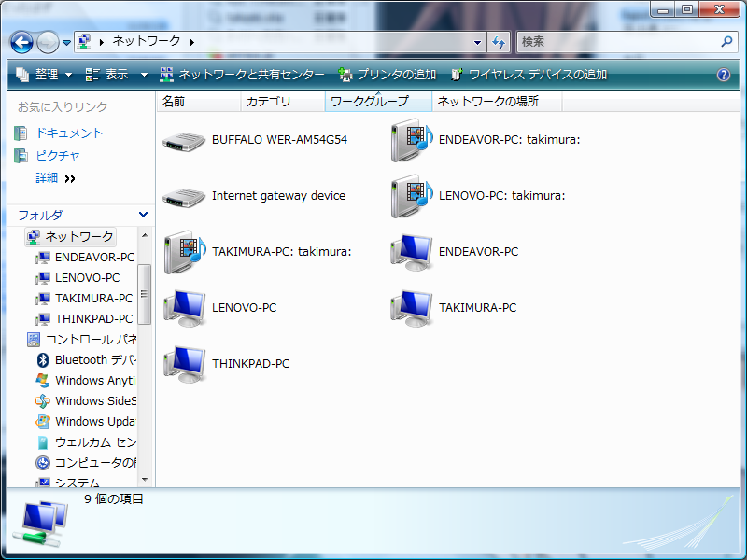Select the TAKIMURA-PC computer icon
The height and width of the screenshot is (560, 747).
tap(412, 308)
